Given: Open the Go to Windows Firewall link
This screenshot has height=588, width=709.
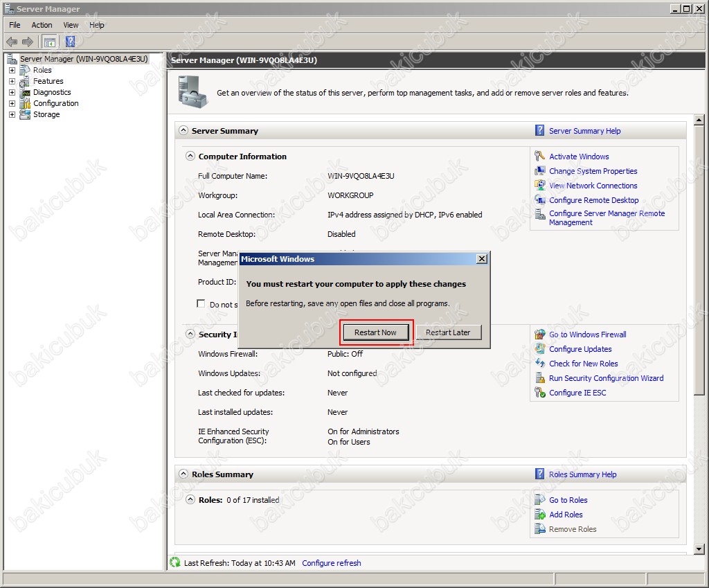Looking at the screenshot, I should [x=587, y=335].
